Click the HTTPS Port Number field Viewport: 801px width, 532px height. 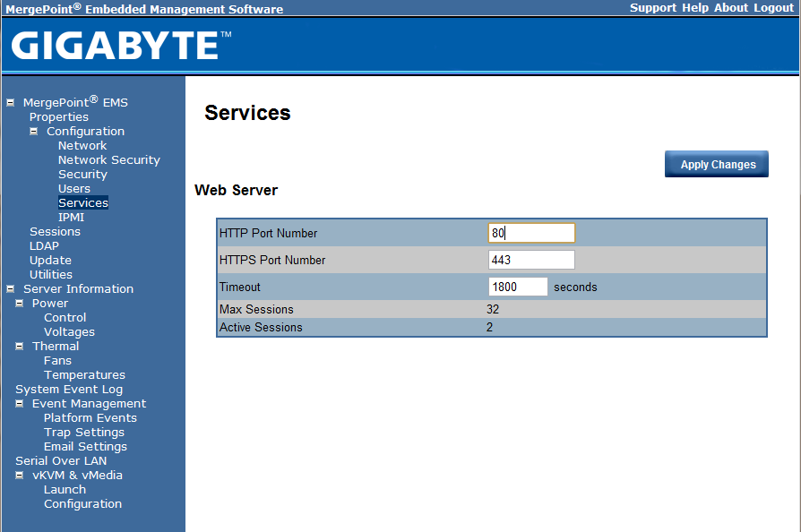(x=531, y=260)
